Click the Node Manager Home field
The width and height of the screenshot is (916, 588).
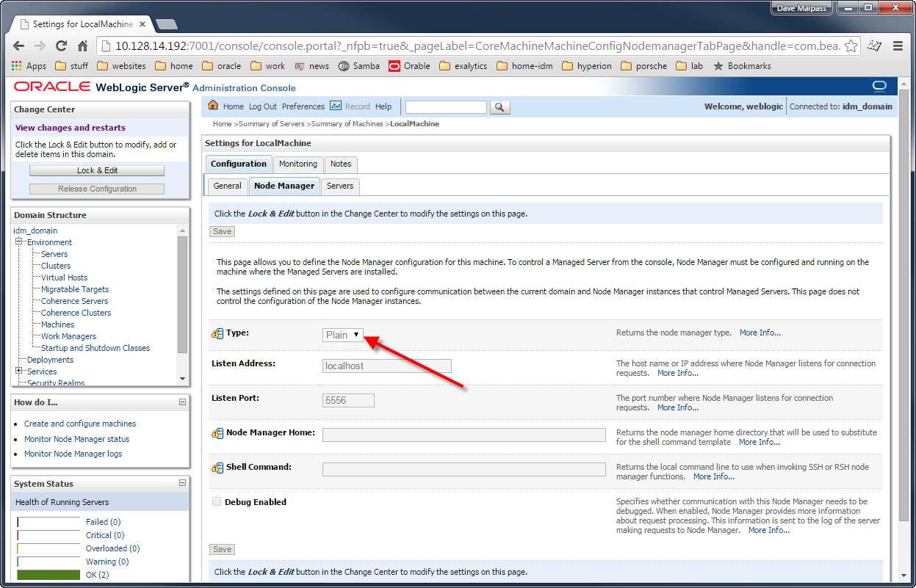click(464, 435)
